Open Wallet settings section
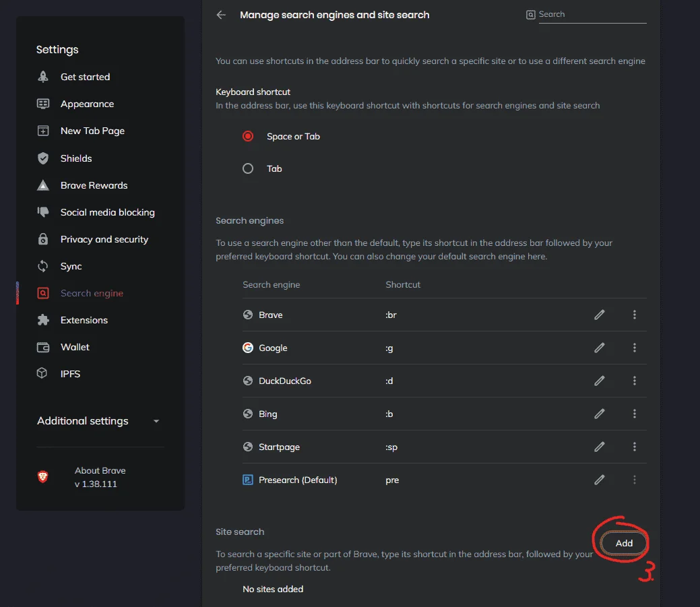 (x=75, y=347)
